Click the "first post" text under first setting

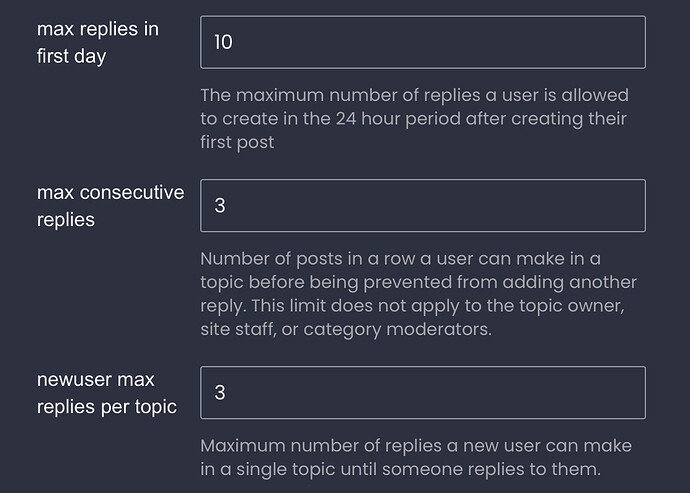tap(237, 142)
